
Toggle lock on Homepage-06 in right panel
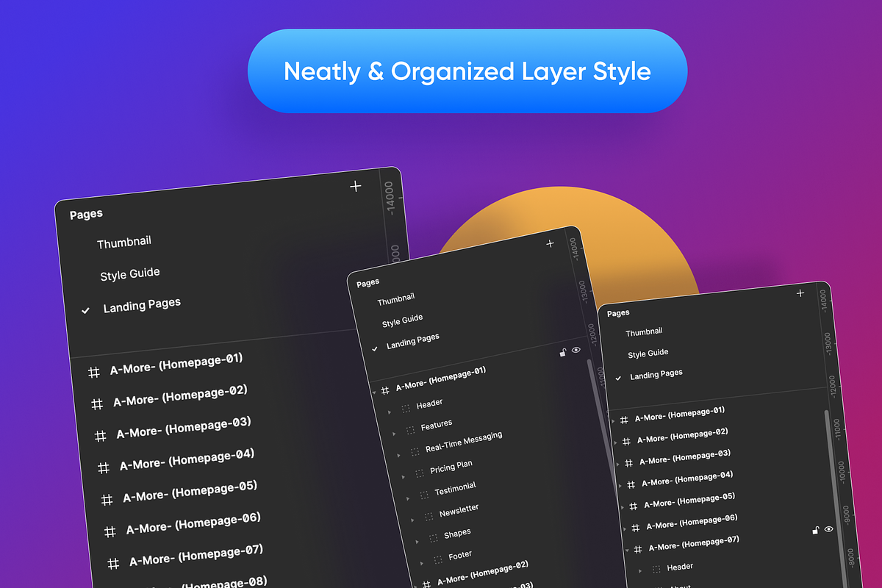click(x=816, y=530)
